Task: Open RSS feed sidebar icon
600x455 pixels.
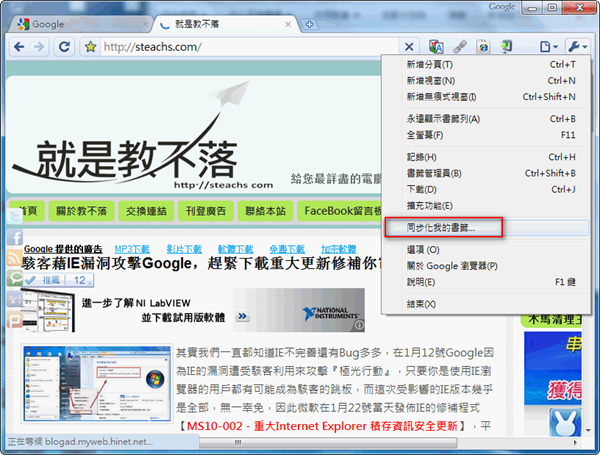Action: click(x=15, y=257)
